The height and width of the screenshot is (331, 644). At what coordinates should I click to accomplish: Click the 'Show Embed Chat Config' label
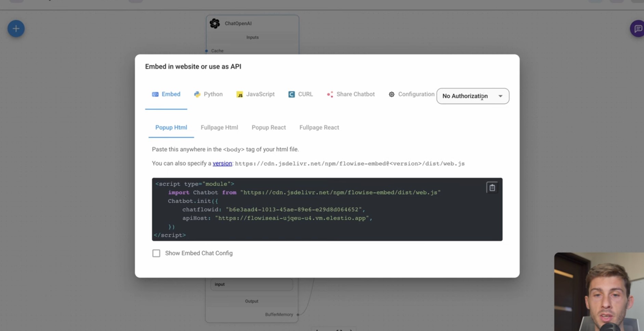click(x=199, y=253)
